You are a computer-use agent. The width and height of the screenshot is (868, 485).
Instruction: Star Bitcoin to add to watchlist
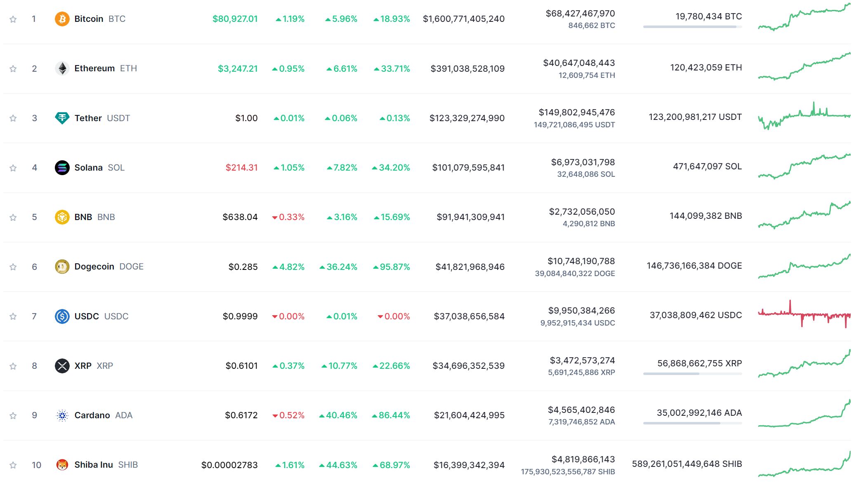(13, 19)
